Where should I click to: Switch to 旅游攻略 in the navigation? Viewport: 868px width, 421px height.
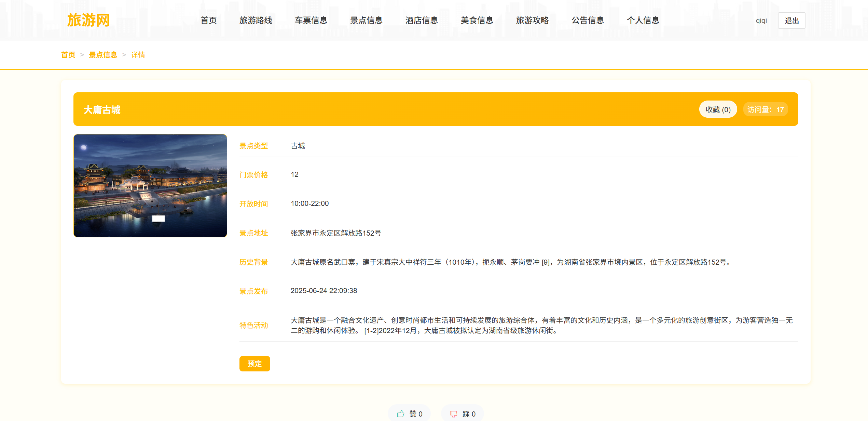532,21
